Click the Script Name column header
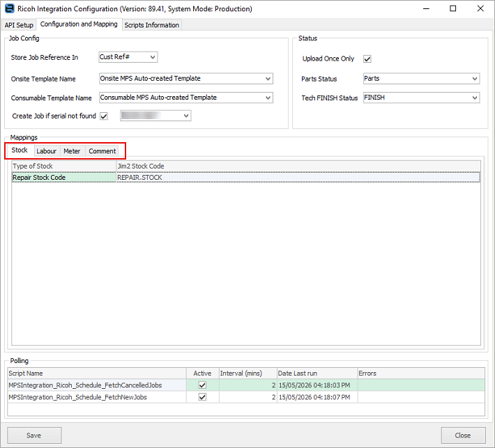 tap(97, 373)
